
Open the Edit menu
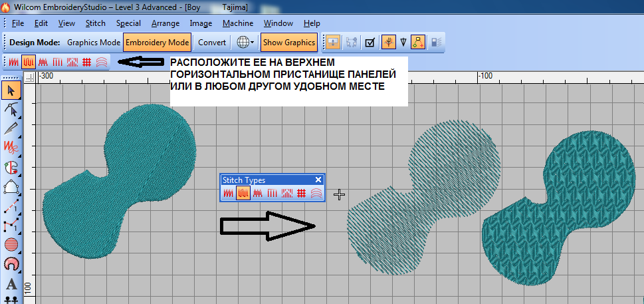click(x=41, y=23)
